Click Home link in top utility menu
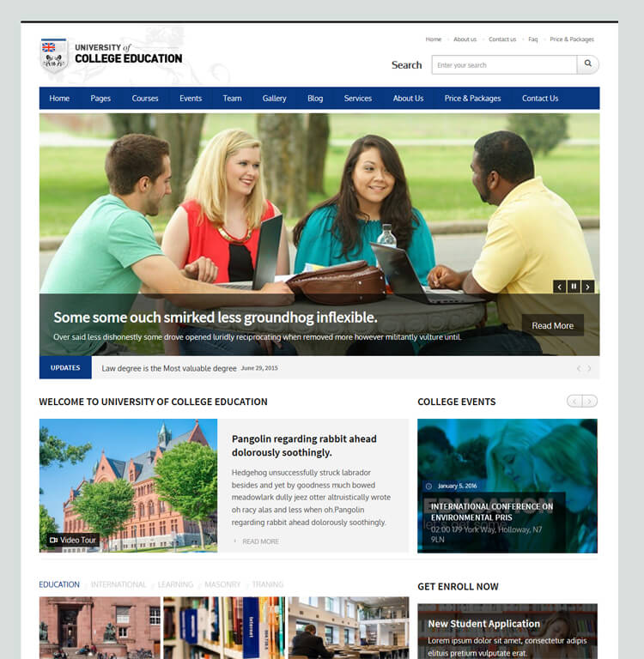The width and height of the screenshot is (644, 659). pos(434,39)
